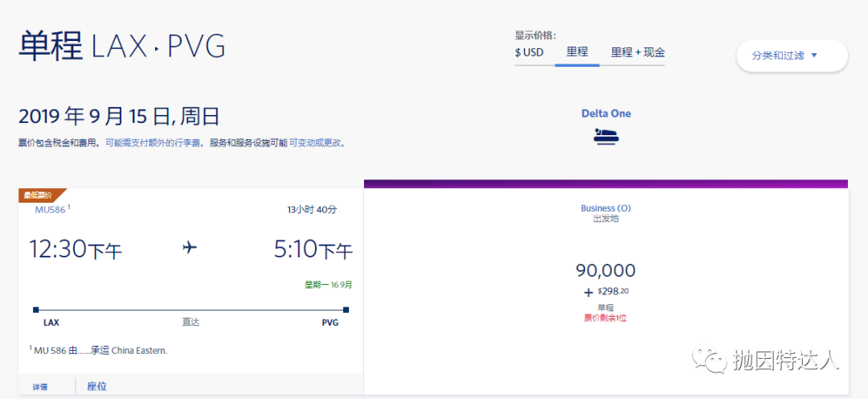Viewport: 868px width, 399px height.
Task: Click the 星期一 16 9月 arrival date
Action: [328, 285]
